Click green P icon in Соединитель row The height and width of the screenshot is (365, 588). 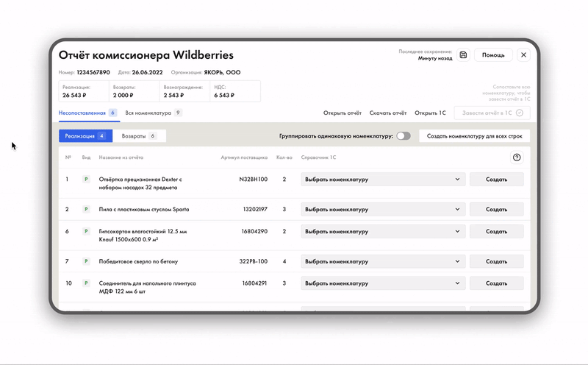[86, 283]
